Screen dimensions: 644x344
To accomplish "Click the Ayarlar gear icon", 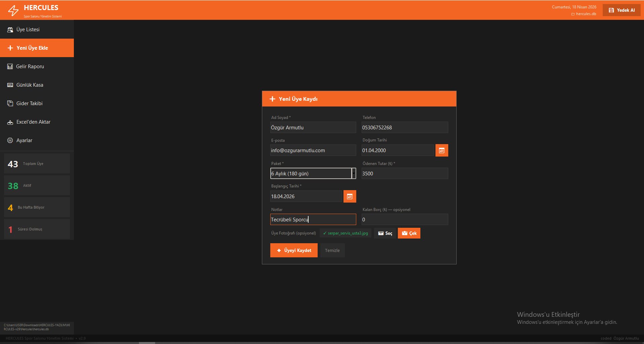I will (x=10, y=140).
